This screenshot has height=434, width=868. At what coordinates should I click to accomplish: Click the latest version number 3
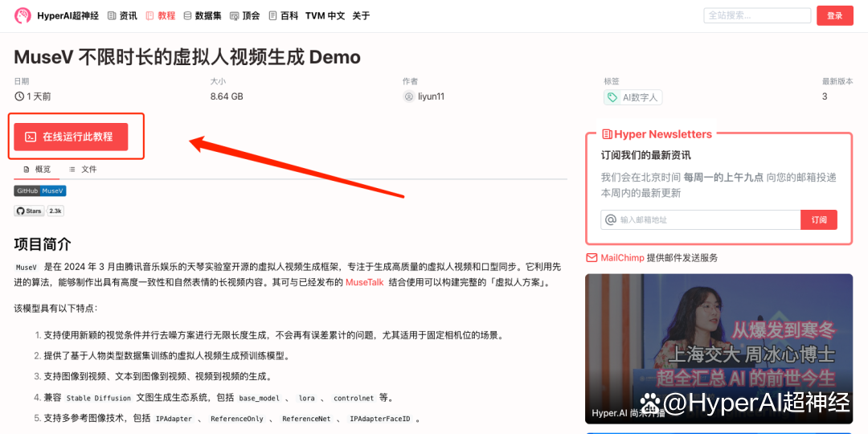click(x=825, y=96)
